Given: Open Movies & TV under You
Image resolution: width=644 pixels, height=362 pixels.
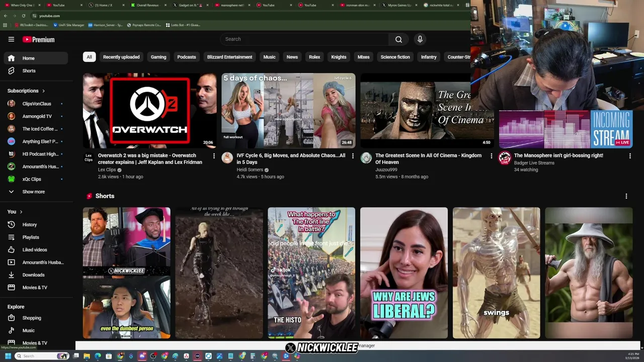Looking at the screenshot, I should pos(36,288).
